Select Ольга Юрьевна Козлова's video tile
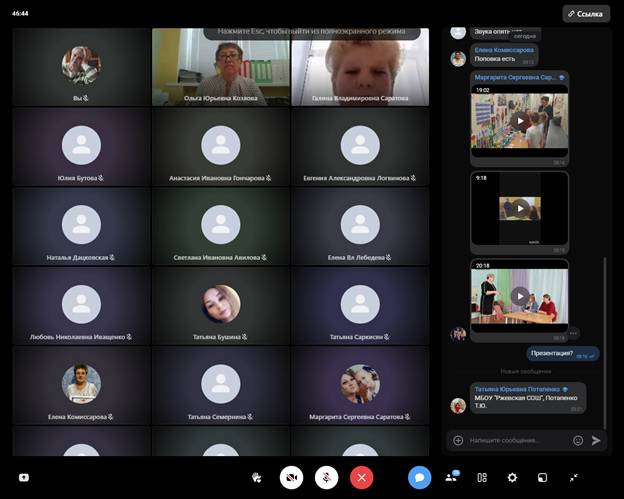This screenshot has height=499, width=624. (221, 67)
